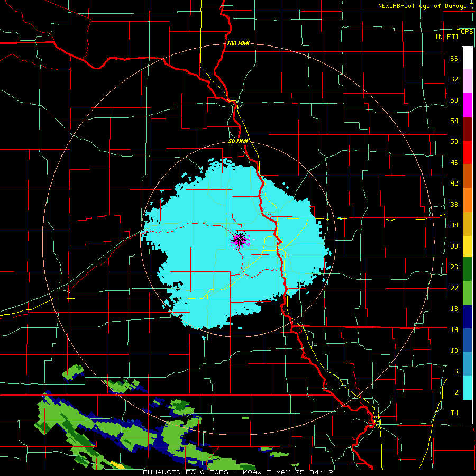Select the dark green legend swatch near 26
The height and width of the screenshot is (476, 476).
coord(467,269)
